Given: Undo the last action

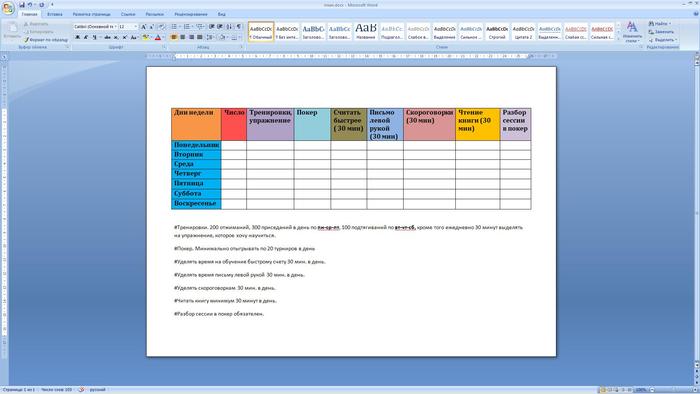Looking at the screenshot, I should pos(30,5).
